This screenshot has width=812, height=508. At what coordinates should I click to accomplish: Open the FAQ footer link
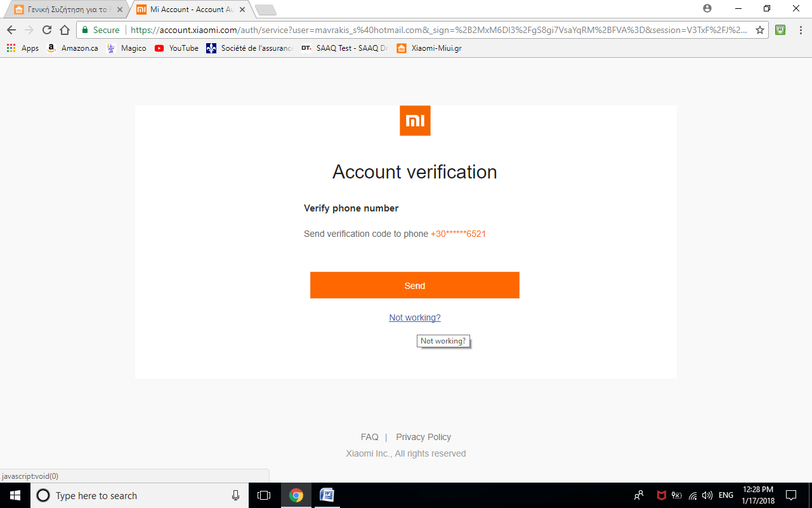tap(370, 437)
